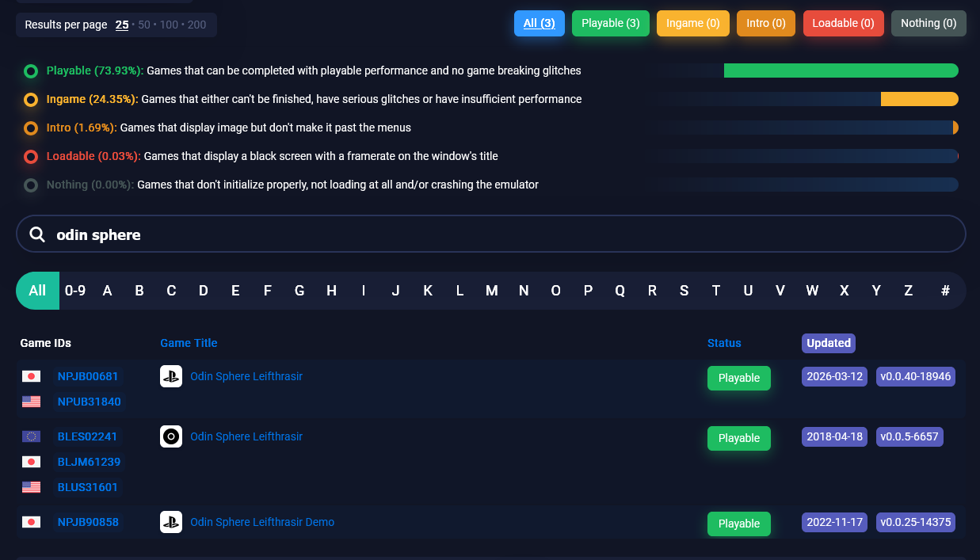Open Odin Sphere Leifthrasir title in BLES02241 row
Image resolution: width=980 pixels, height=560 pixels.
tap(246, 436)
